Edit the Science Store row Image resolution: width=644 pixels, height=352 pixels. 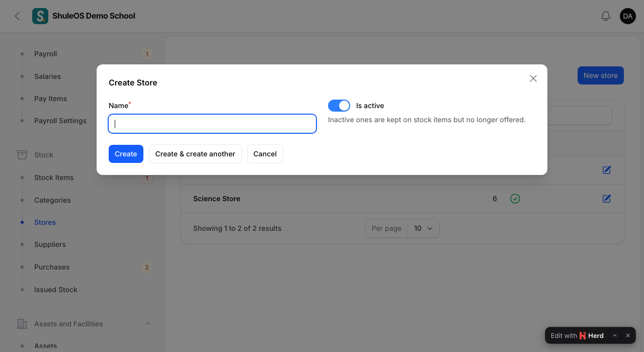click(x=607, y=199)
